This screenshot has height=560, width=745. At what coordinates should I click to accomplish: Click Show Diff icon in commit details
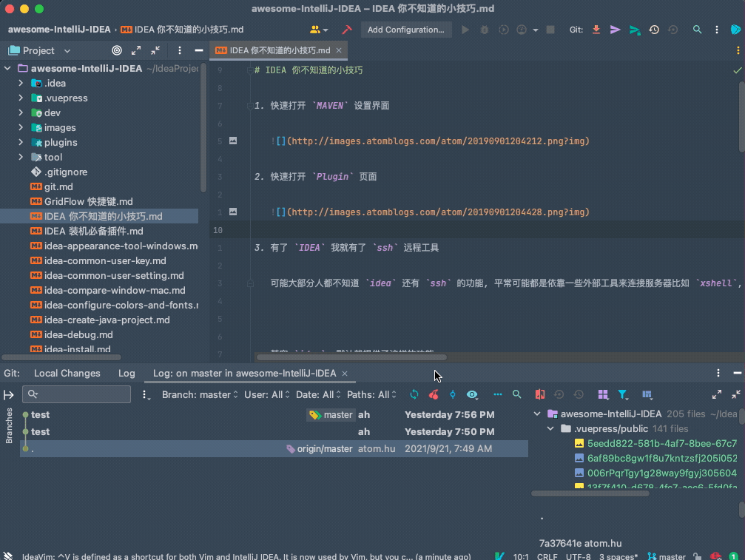[x=540, y=394]
